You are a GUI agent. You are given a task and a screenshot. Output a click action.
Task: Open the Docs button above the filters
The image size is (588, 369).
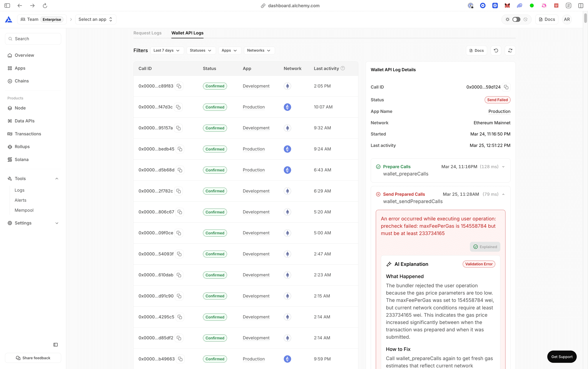tap(476, 50)
